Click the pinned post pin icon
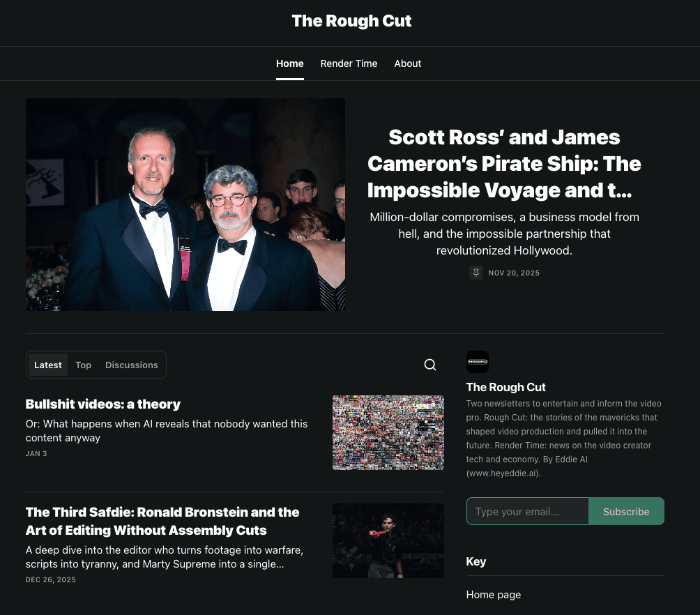This screenshot has width=700, height=615. (x=476, y=273)
